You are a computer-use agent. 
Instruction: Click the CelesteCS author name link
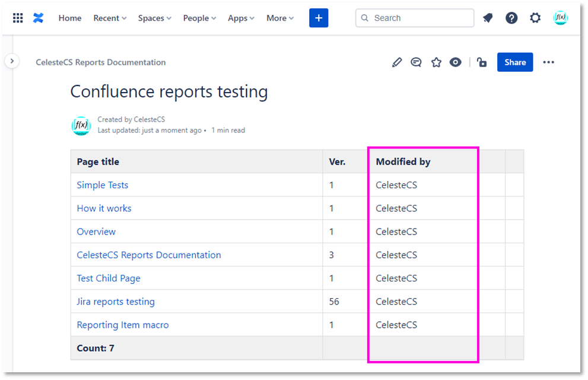[x=150, y=119]
